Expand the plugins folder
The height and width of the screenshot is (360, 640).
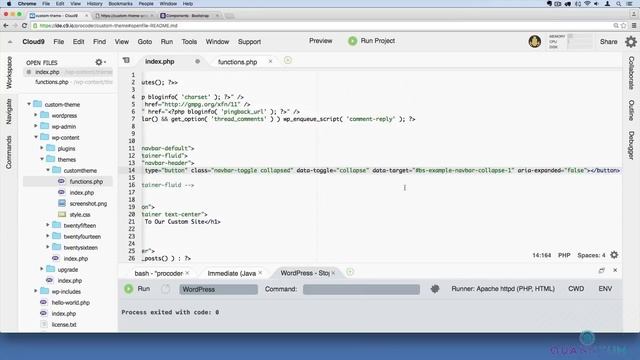point(42,148)
